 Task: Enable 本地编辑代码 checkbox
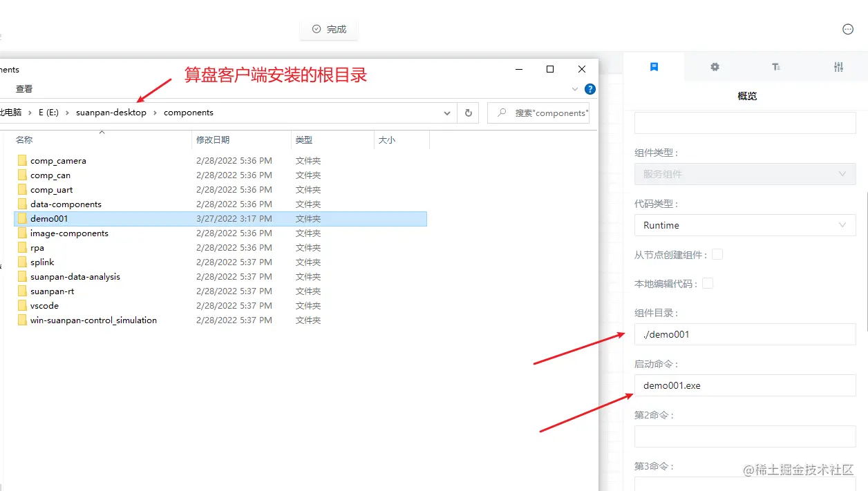[x=708, y=283]
